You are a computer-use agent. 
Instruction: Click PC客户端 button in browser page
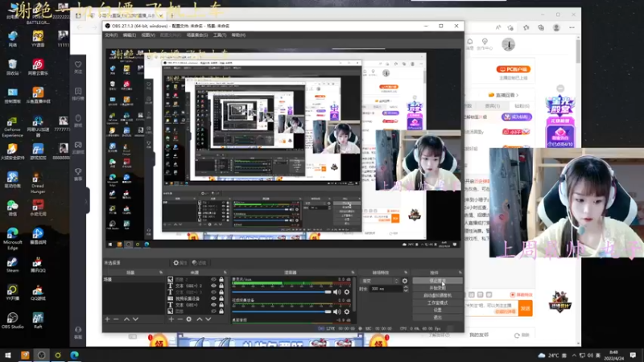coord(514,69)
